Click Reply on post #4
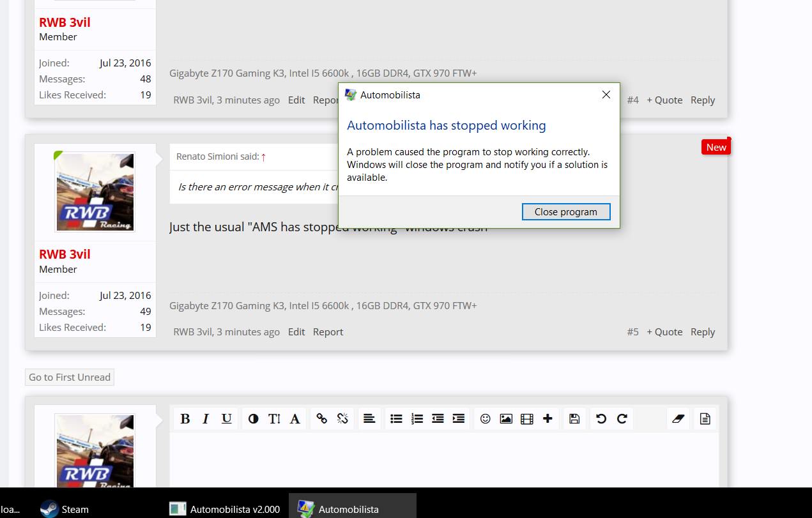Image resolution: width=812 pixels, height=518 pixels. tap(703, 100)
